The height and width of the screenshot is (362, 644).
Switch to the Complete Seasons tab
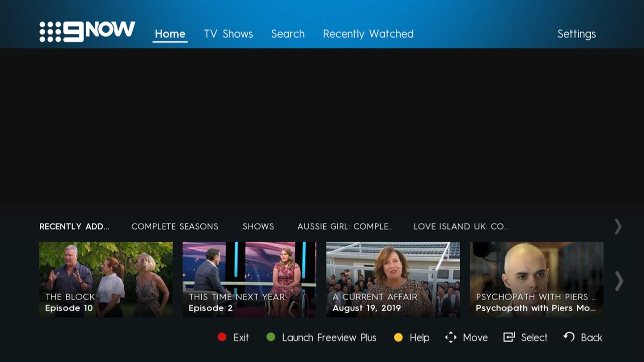[x=175, y=227]
